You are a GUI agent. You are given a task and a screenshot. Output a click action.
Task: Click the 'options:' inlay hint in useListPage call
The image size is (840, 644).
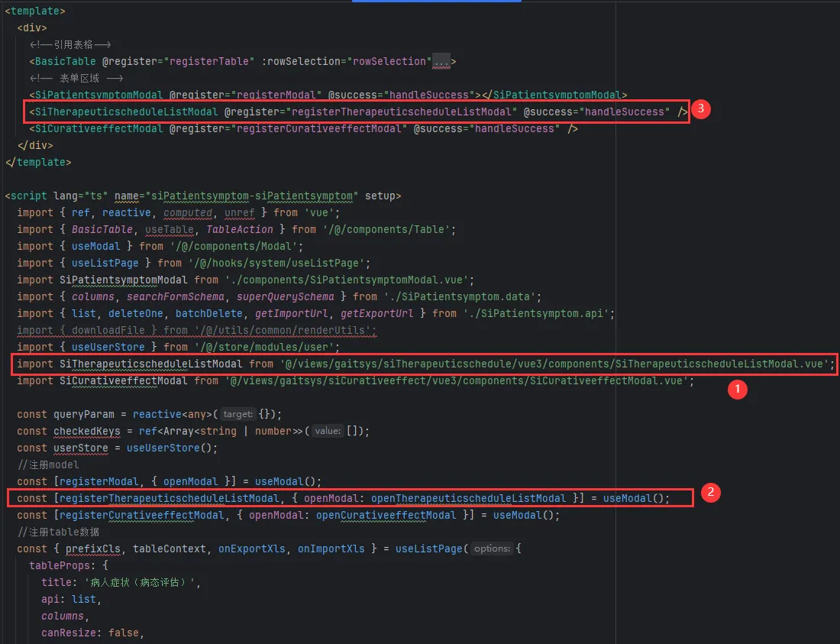click(x=492, y=549)
